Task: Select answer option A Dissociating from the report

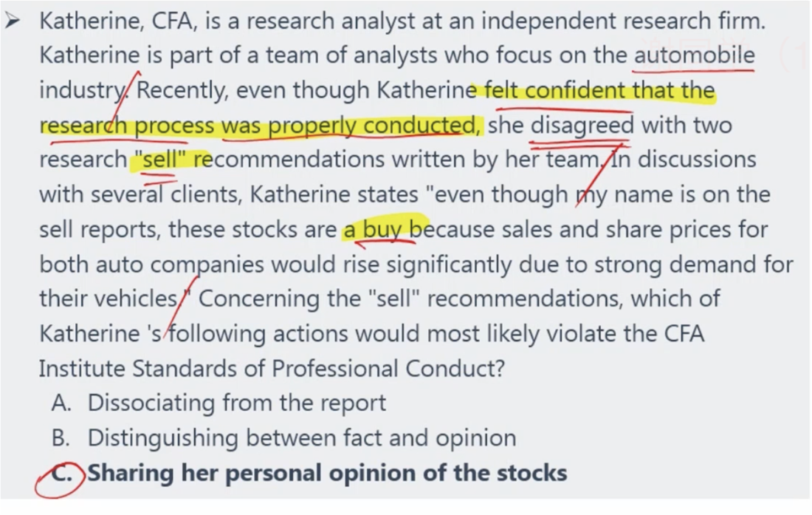Action: [219, 403]
